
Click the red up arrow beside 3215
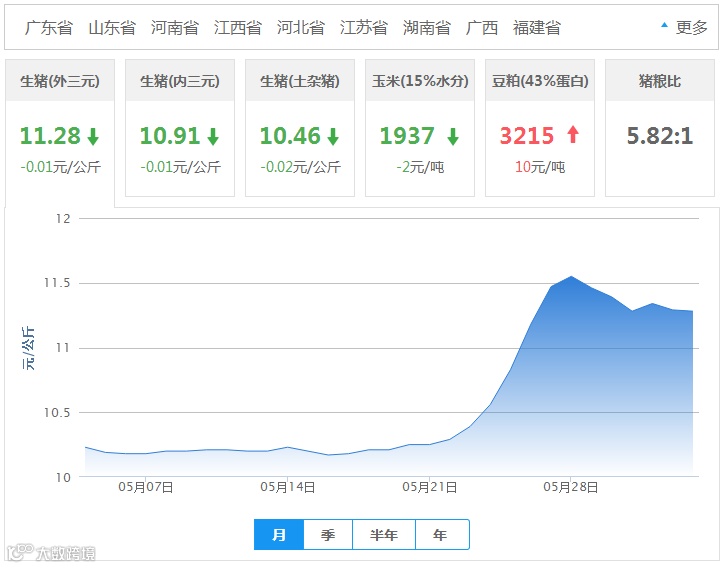click(x=573, y=134)
